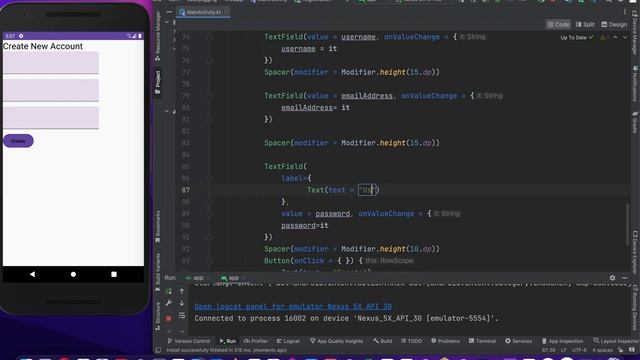Open LF line separator selector

563,350
